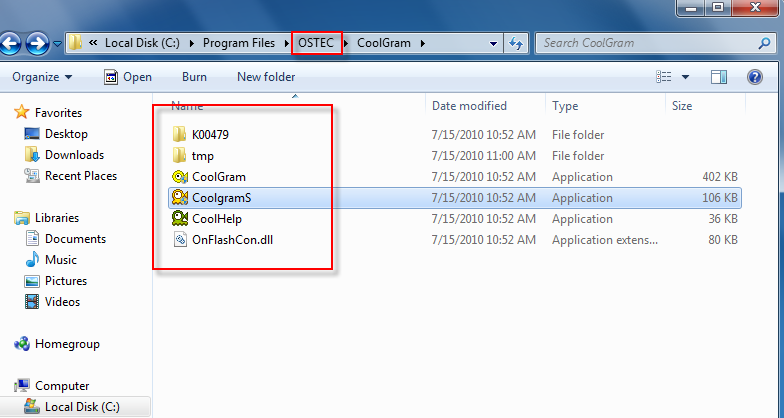This screenshot has width=784, height=418.
Task: Select the K00479 folder icon
Action: click(180, 134)
